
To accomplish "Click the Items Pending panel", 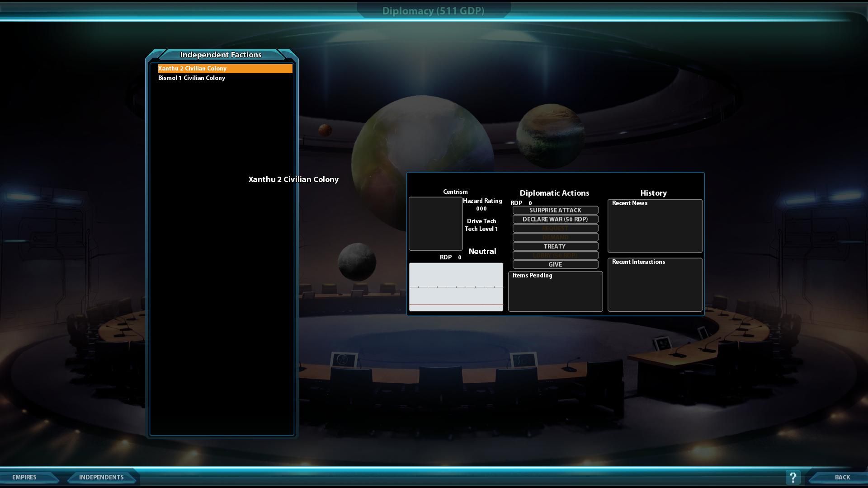I will (x=556, y=291).
